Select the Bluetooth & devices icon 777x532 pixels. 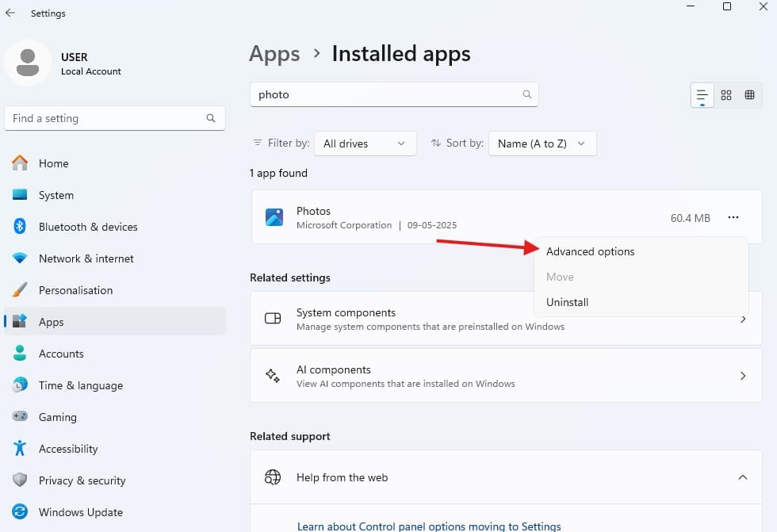[19, 227]
